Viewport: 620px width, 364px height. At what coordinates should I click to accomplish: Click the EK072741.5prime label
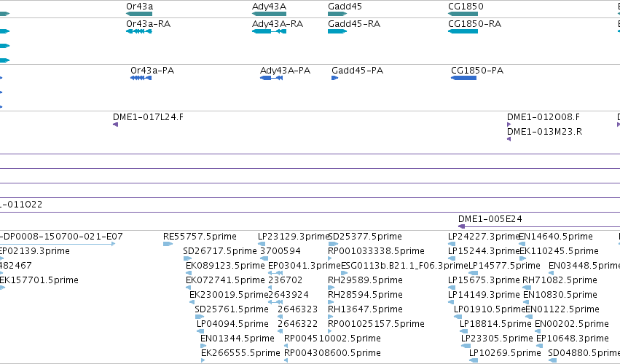(x=225, y=280)
